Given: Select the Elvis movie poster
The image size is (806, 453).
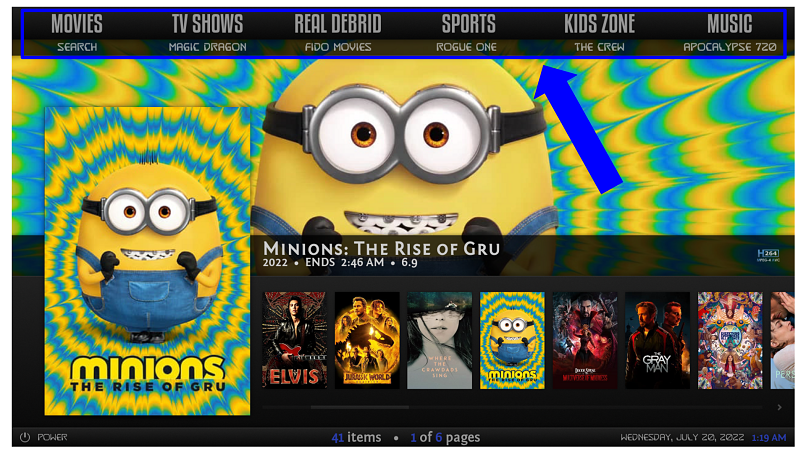Looking at the screenshot, I should [x=295, y=340].
